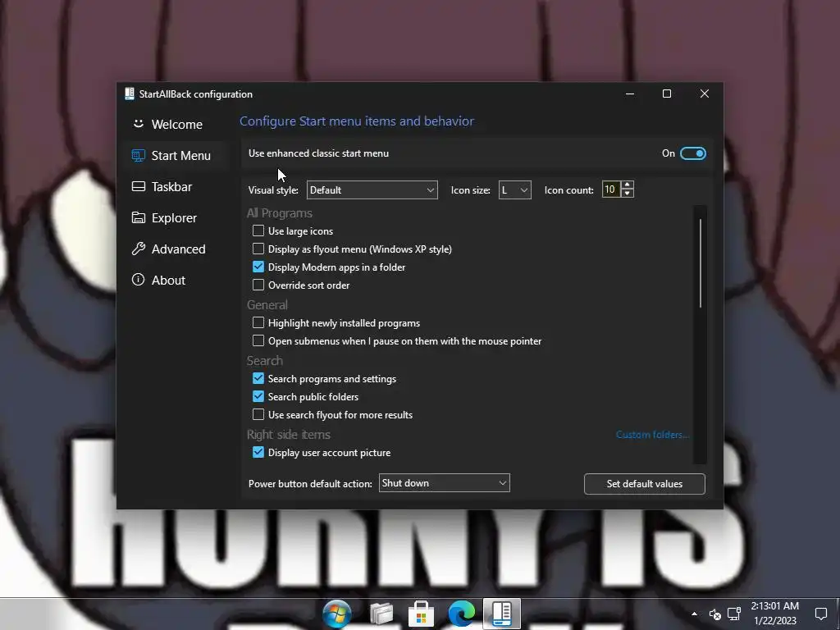
Task: Uncheck Display user account picture
Action: coord(258,452)
